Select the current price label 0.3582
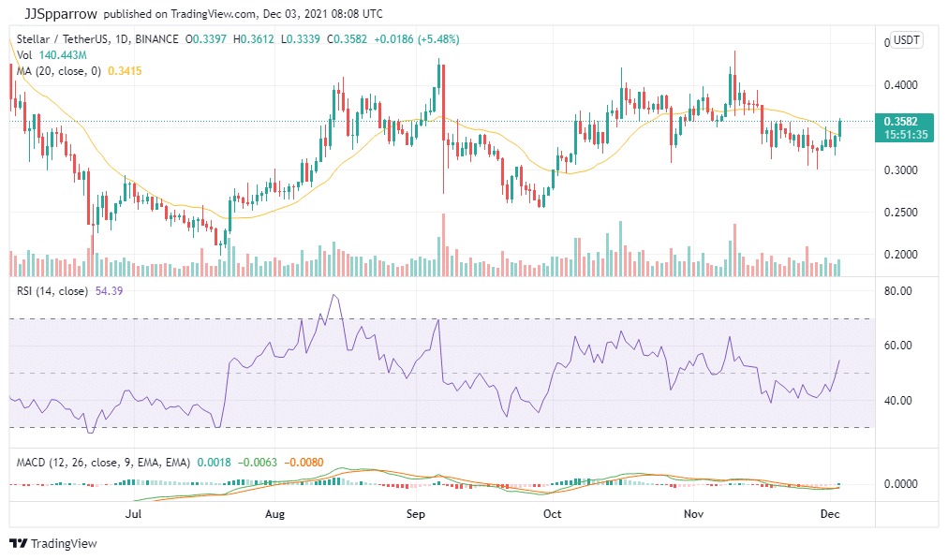 coord(900,122)
